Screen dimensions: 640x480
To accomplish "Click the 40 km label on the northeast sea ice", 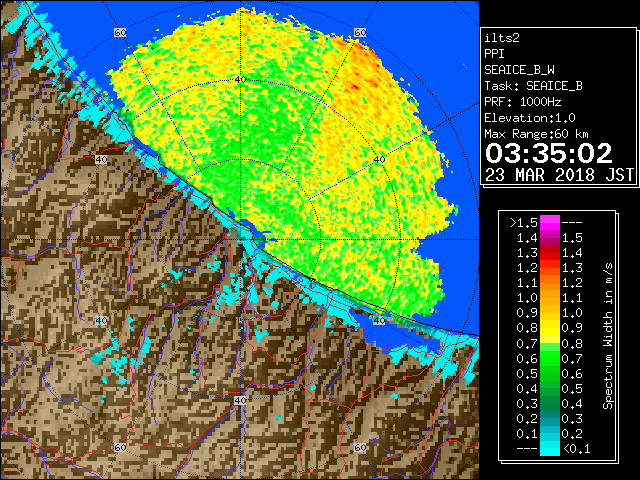I will (380, 160).
